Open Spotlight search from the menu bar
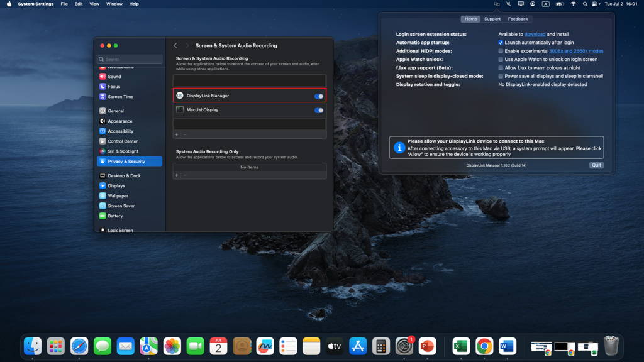 point(585,4)
